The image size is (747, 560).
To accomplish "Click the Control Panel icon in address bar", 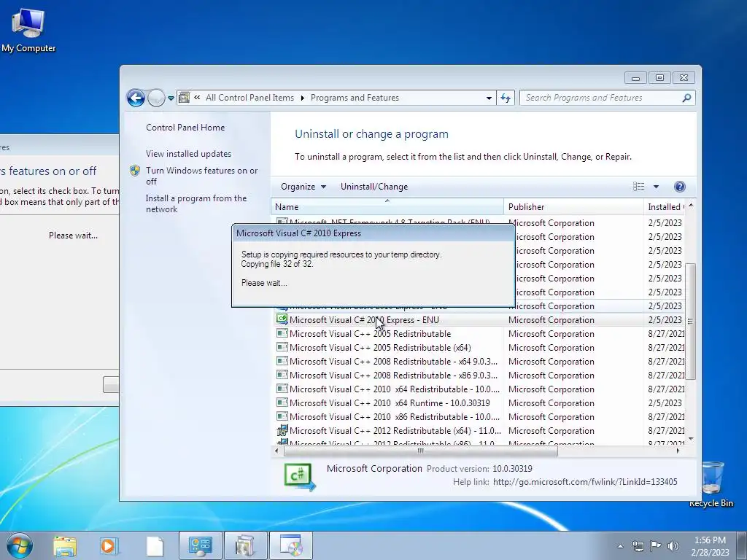I will 184,98.
